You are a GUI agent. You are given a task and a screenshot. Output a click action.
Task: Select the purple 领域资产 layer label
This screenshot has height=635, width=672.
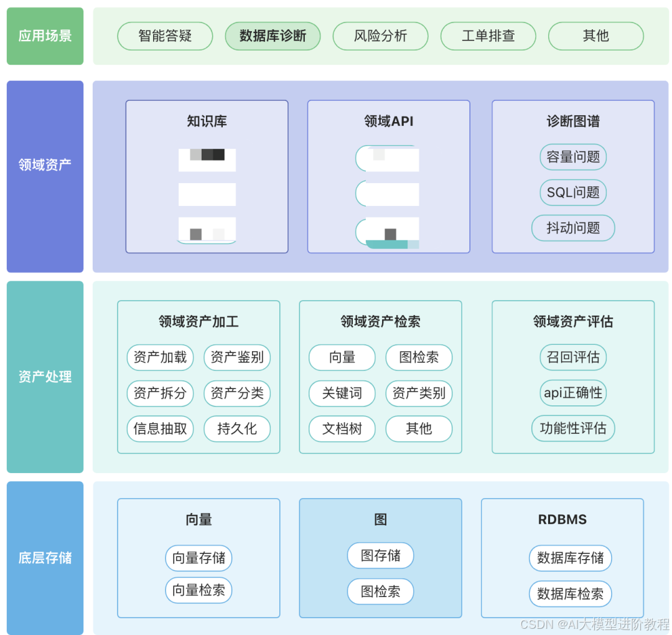click(x=45, y=177)
